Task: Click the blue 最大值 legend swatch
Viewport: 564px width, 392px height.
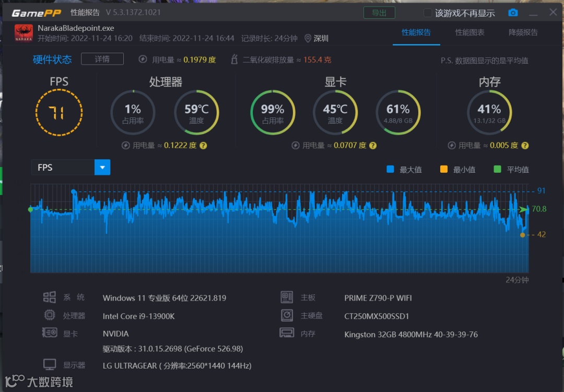Action: [390, 169]
